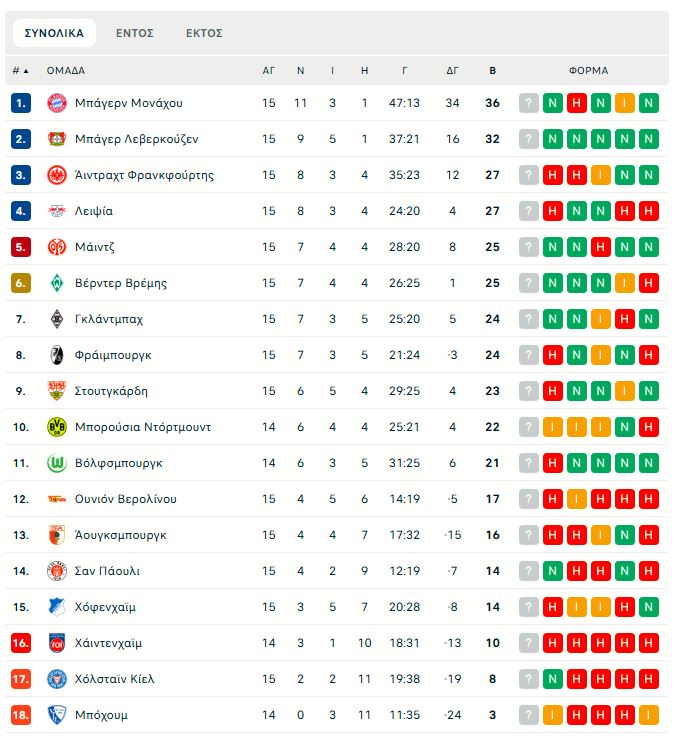The image size is (679, 738).
Task: Click the Bayer Leverkusen team logo
Action: [x=56, y=139]
